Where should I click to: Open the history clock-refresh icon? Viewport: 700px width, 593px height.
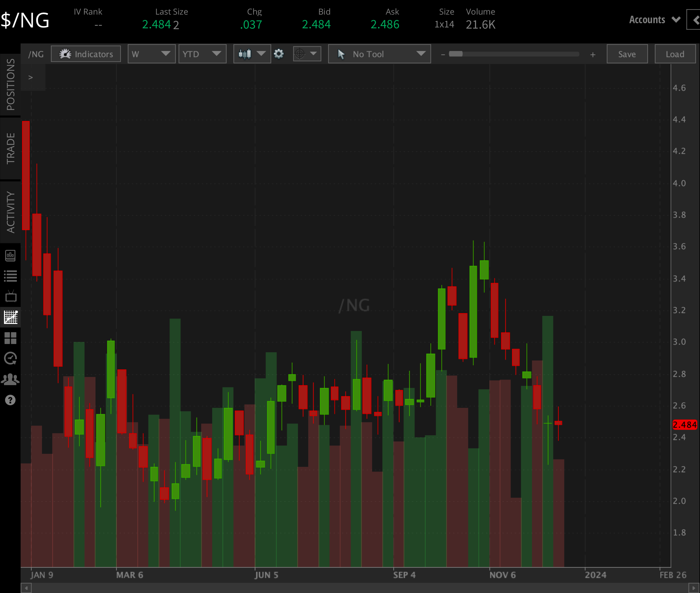pyautogui.click(x=10, y=358)
